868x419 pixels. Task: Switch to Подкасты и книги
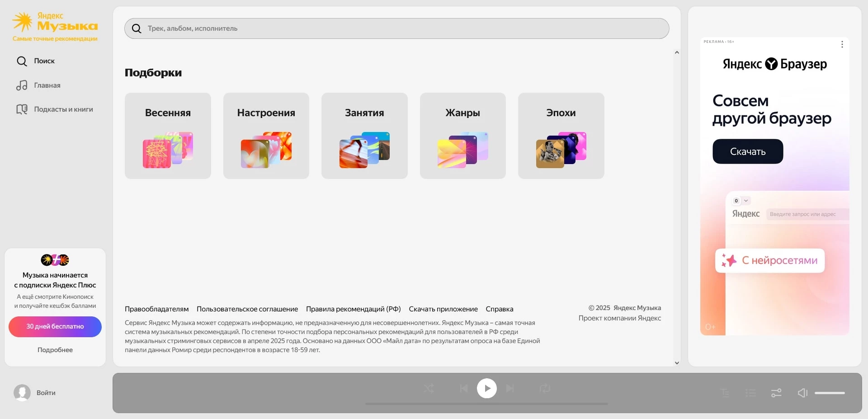pos(63,109)
